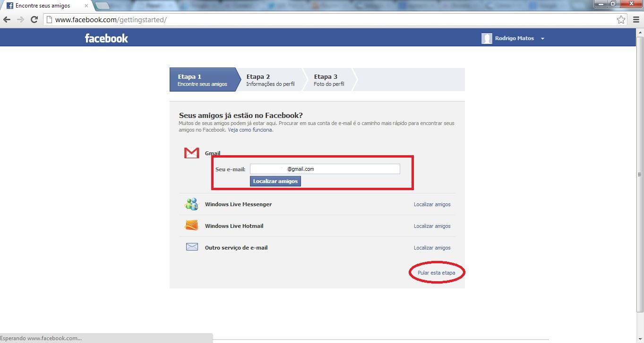Click the Facebook logo in the header
644x343 pixels.
coord(106,38)
